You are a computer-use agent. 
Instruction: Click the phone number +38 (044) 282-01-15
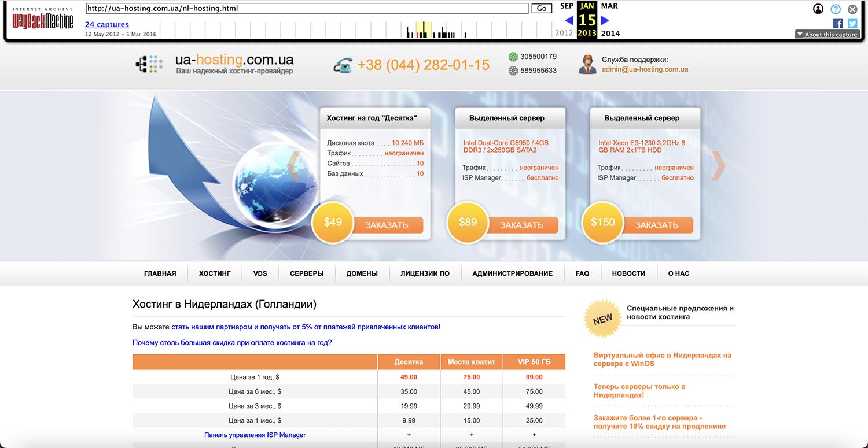click(x=424, y=65)
